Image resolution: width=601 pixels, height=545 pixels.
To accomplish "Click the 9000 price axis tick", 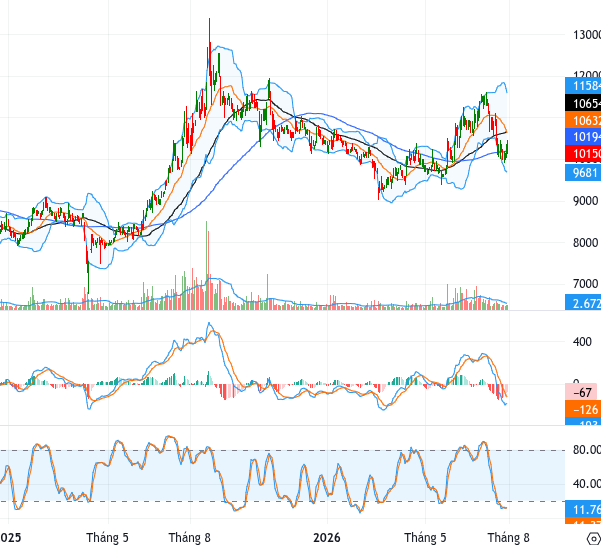I will pos(585,201).
